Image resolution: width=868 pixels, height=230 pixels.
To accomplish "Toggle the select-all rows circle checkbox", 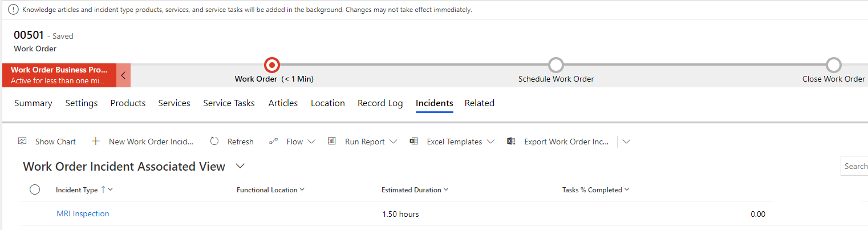I will click(x=35, y=190).
